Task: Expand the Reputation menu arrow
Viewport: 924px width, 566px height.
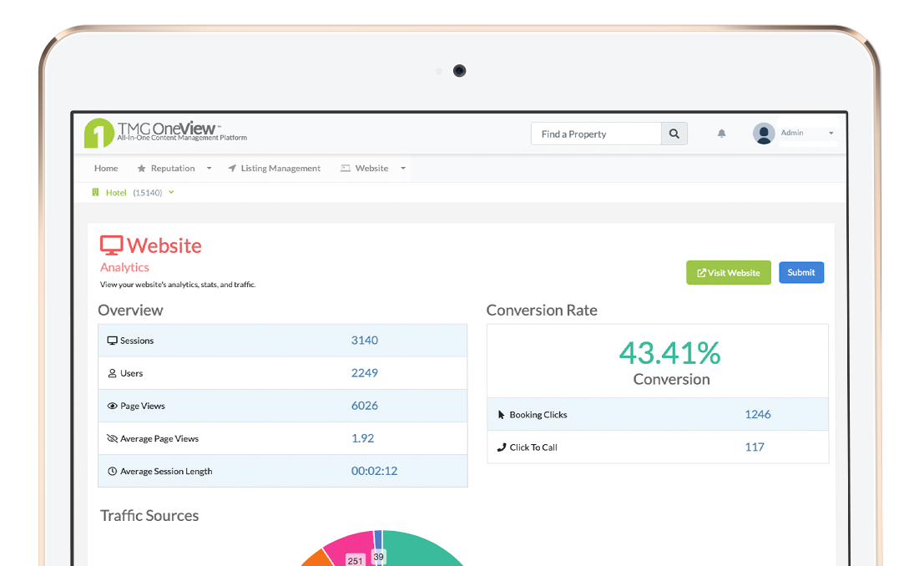Action: (209, 169)
